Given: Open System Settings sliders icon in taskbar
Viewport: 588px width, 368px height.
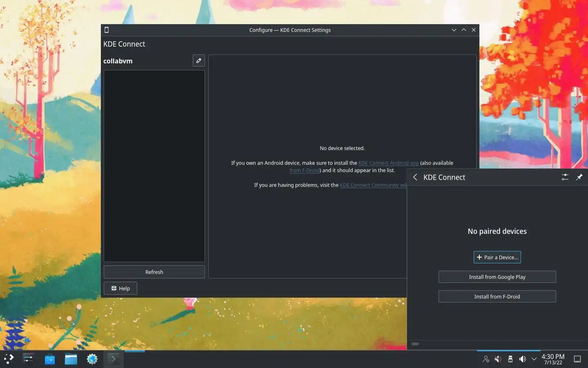Looking at the screenshot, I should pyautogui.click(x=28, y=359).
